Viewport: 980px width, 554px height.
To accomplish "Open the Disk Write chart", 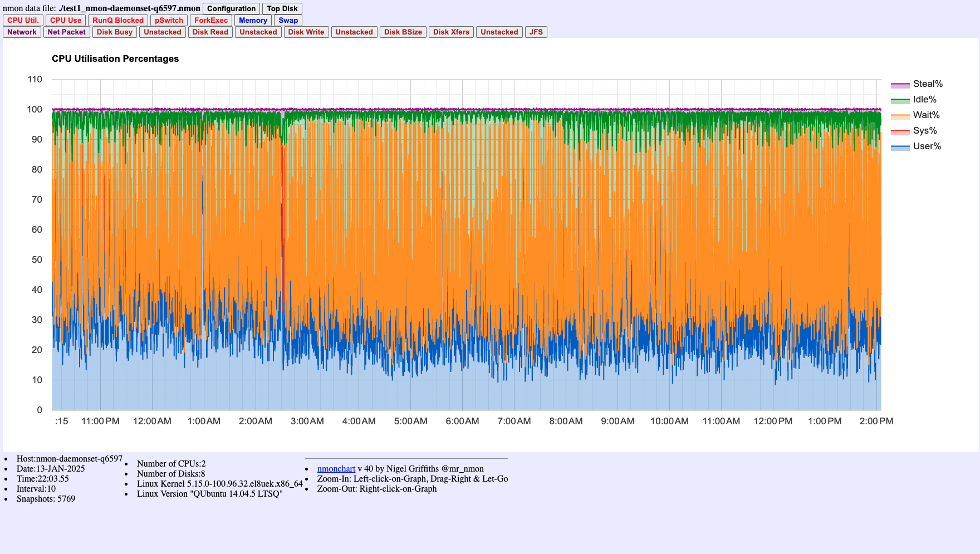I will click(x=306, y=32).
